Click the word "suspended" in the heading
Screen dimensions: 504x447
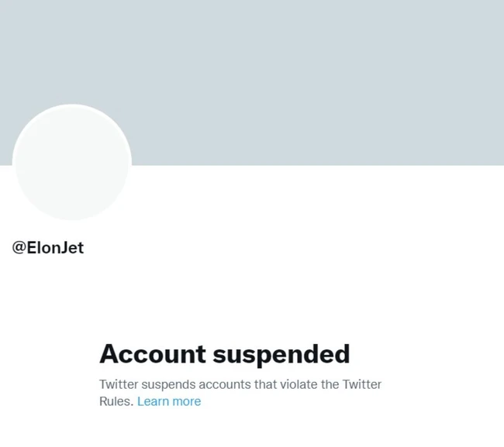[x=281, y=354]
